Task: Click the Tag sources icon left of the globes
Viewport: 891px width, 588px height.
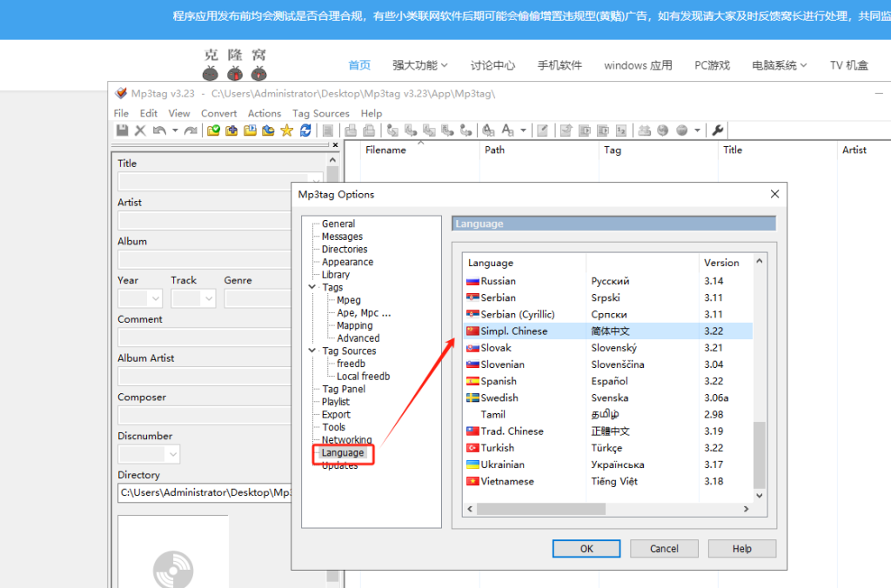Action: pos(645,130)
